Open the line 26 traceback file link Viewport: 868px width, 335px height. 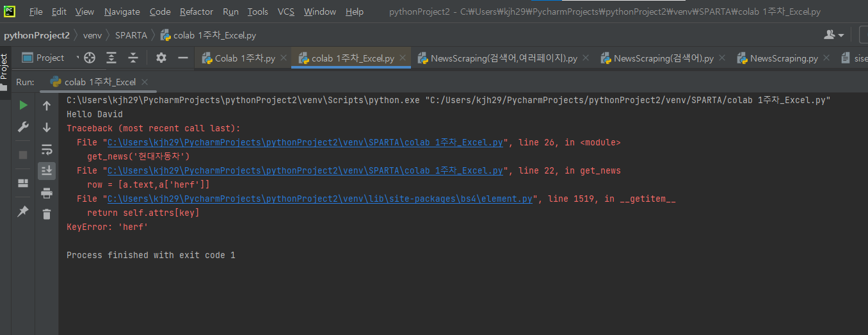pos(305,142)
